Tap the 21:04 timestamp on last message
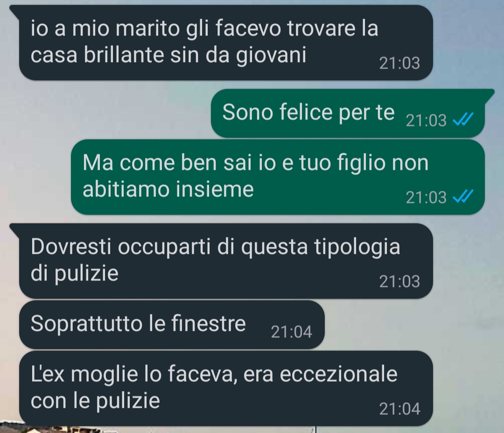 tap(399, 409)
